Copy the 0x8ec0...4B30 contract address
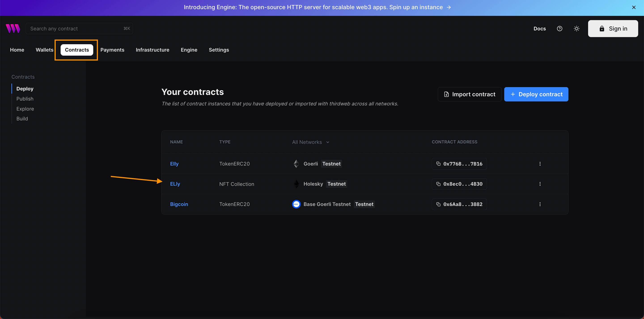 click(459, 184)
